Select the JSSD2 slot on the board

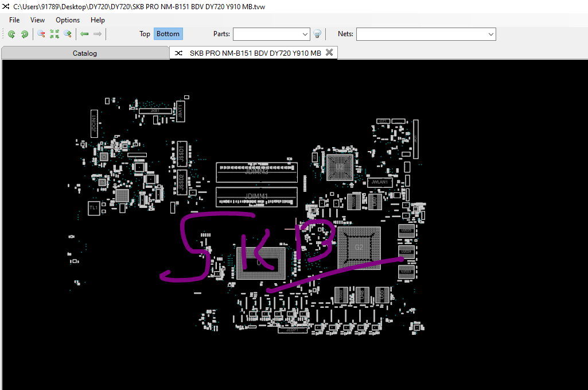click(x=181, y=182)
